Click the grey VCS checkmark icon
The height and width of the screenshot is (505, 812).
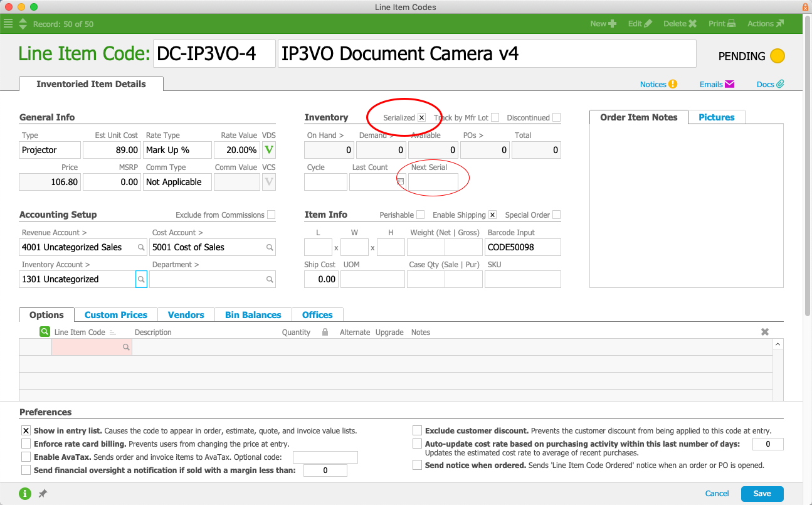[x=269, y=182]
